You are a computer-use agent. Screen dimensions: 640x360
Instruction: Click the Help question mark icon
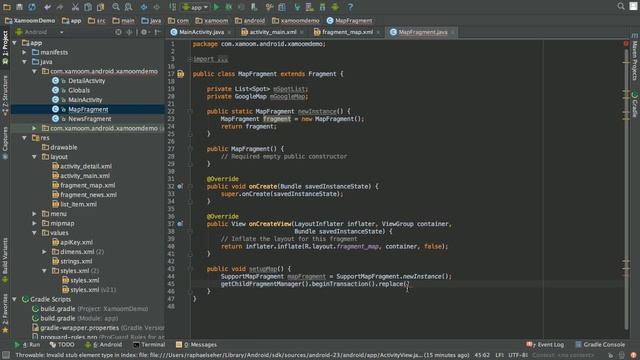tap(350, 7)
